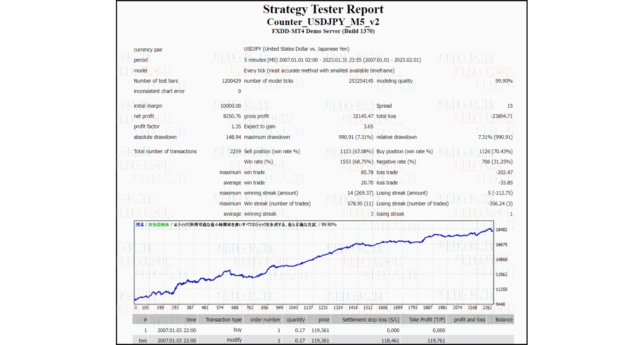Click the Transaction type column header

[224, 320]
